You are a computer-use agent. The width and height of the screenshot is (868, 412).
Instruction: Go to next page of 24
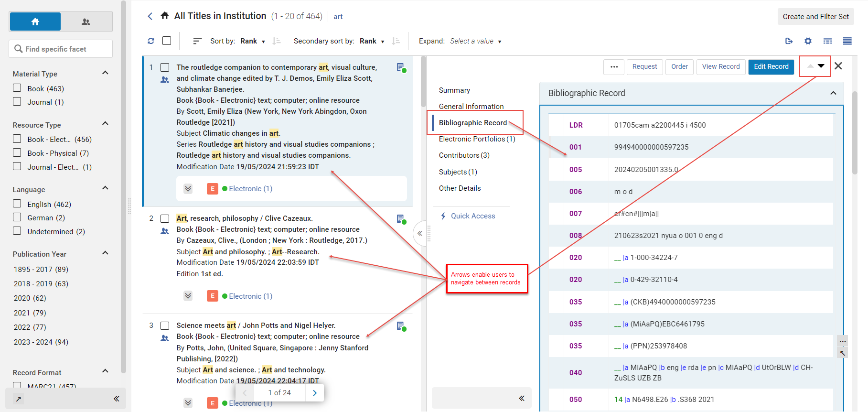click(315, 393)
